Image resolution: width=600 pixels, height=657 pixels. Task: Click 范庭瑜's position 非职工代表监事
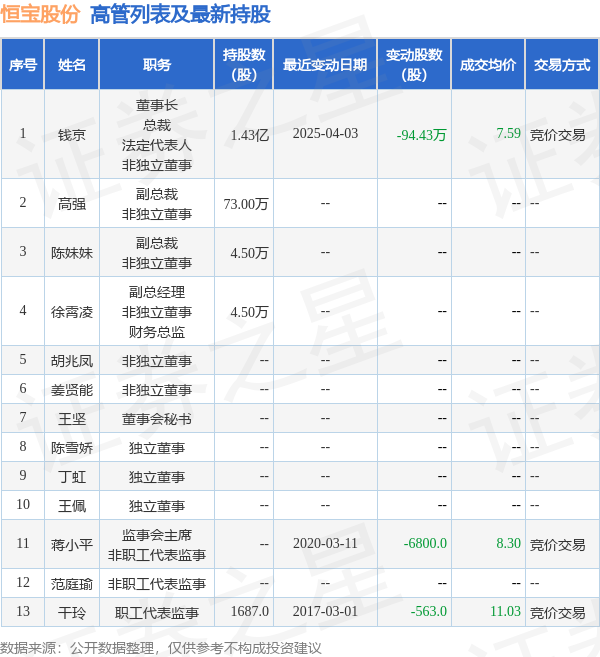(x=157, y=584)
